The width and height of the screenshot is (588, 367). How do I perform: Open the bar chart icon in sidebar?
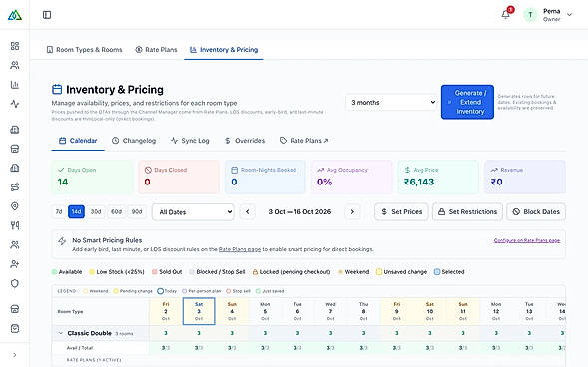15,84
